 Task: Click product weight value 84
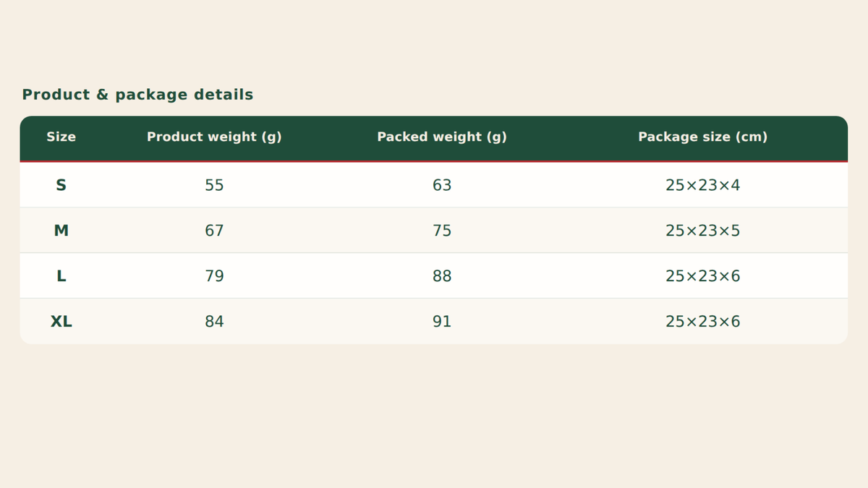[214, 322]
